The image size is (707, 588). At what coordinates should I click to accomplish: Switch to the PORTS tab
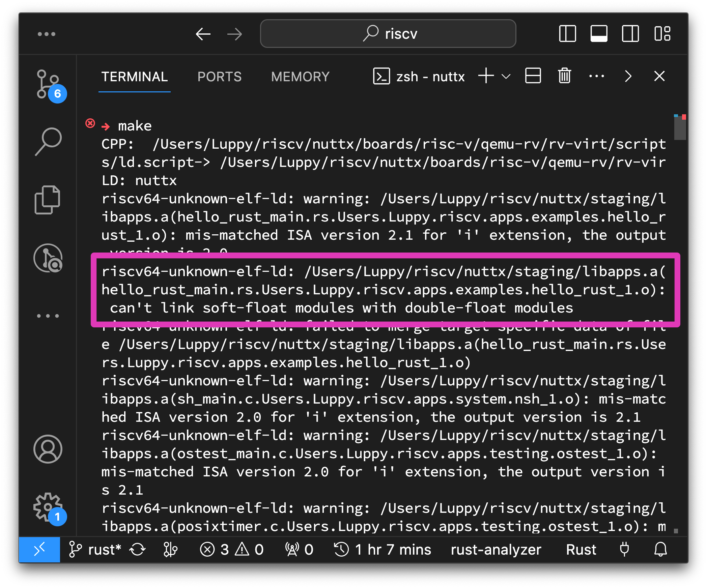tap(220, 77)
